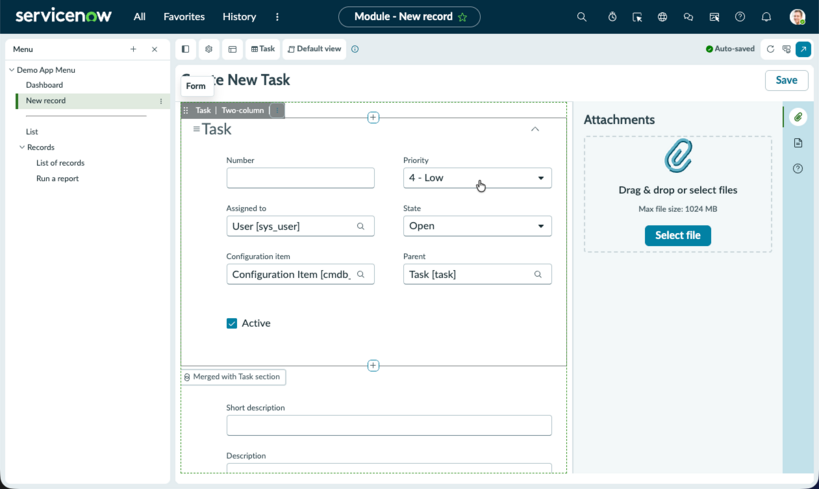Click the info icon beside Default view

click(355, 49)
